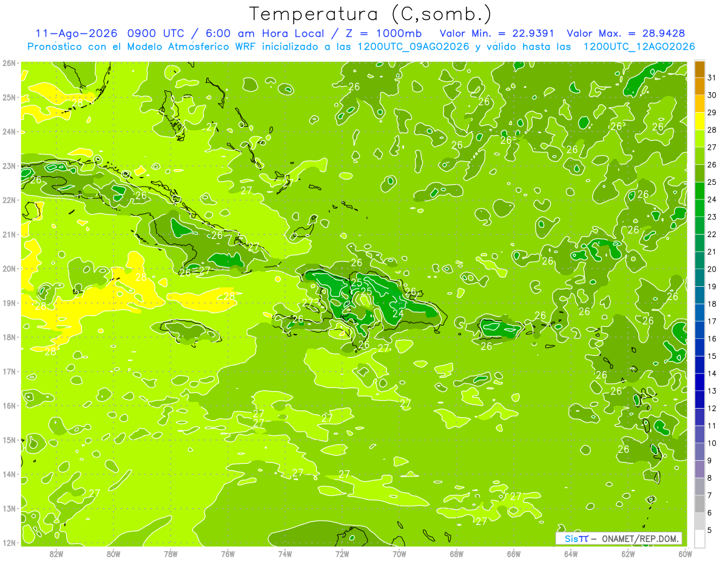
Task: Click the '13N' latitude axis label
Action: (x=9, y=509)
